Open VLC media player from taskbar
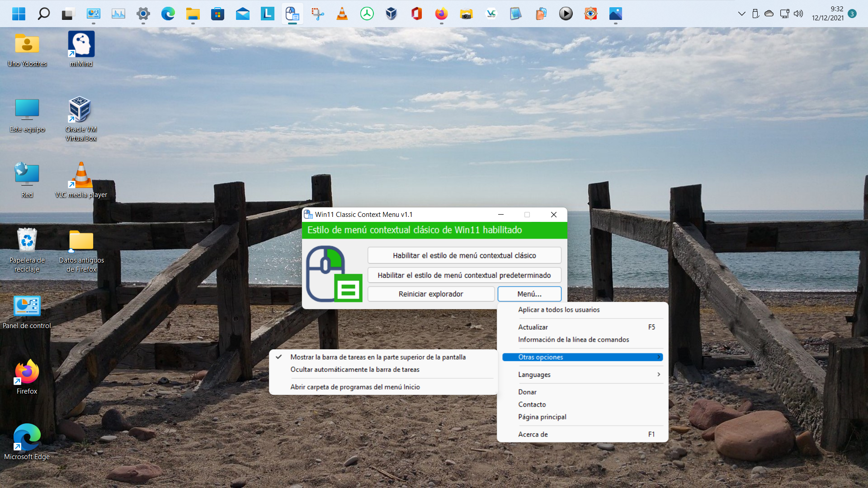The image size is (868, 488). point(342,14)
